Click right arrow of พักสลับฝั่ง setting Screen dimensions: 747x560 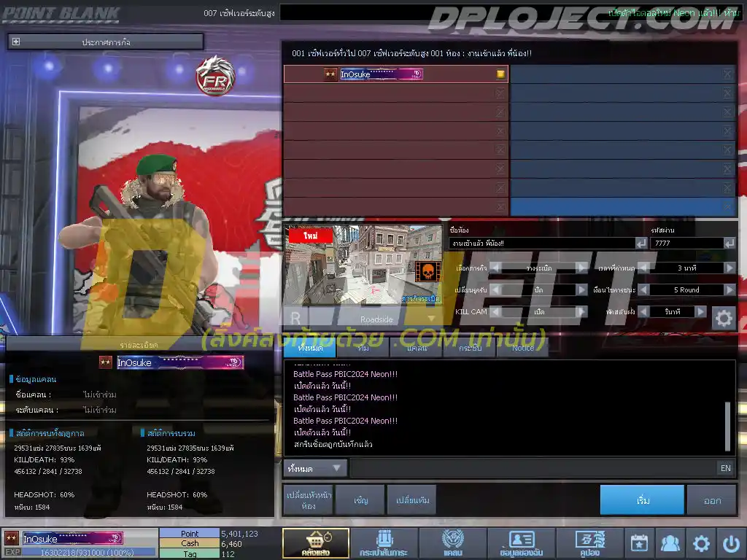coord(700,312)
